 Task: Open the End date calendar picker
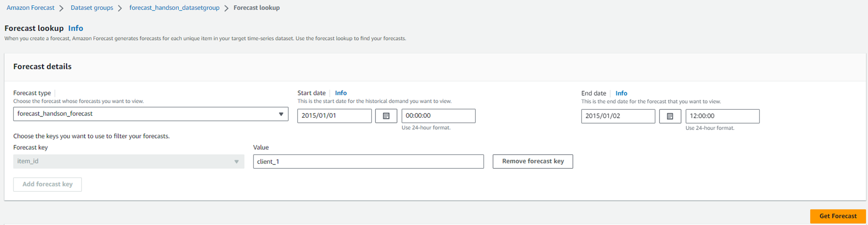click(x=670, y=116)
